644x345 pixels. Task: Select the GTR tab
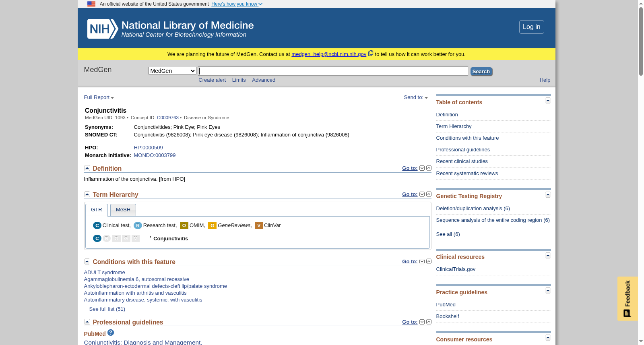(x=97, y=210)
